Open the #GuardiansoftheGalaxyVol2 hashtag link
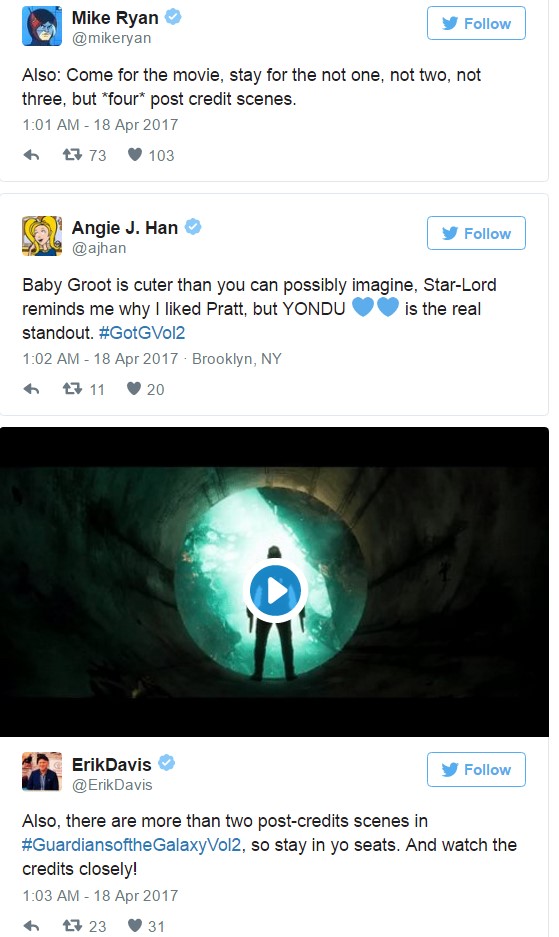The image size is (559, 937). pyautogui.click(x=132, y=845)
